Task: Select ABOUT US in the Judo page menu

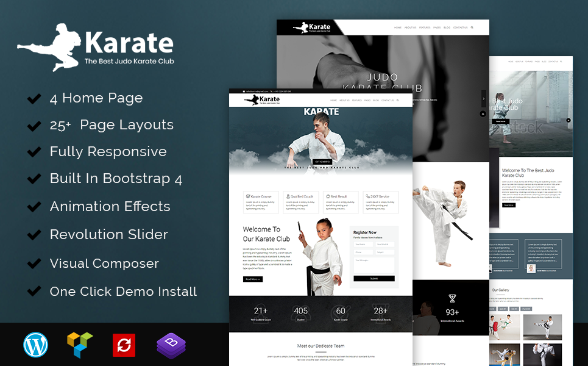Action: click(x=410, y=27)
